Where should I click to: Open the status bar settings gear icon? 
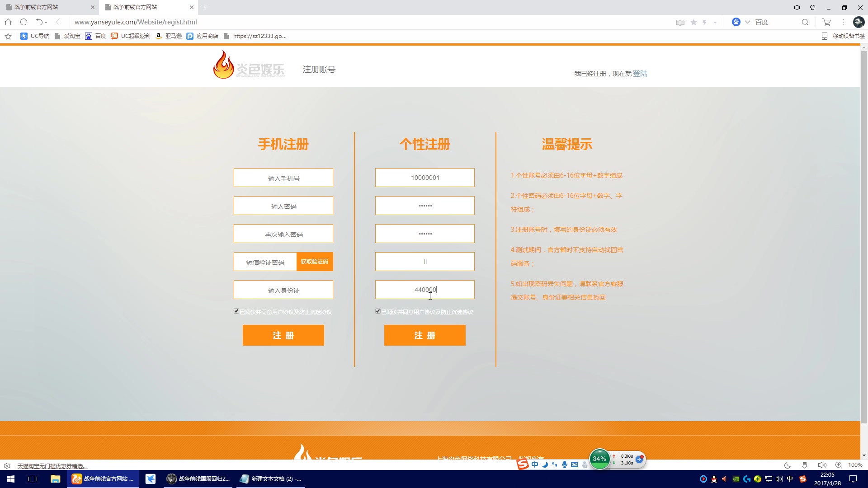pos(7,466)
